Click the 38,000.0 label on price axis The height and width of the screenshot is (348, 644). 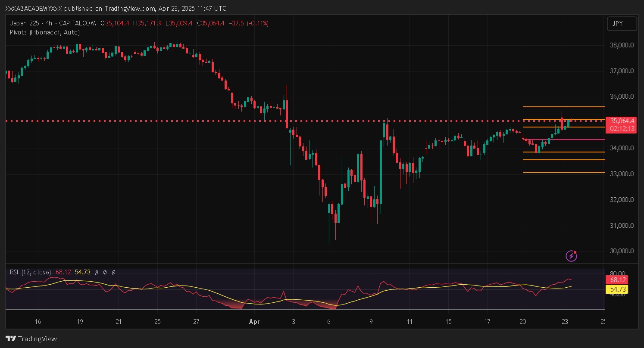pos(621,45)
